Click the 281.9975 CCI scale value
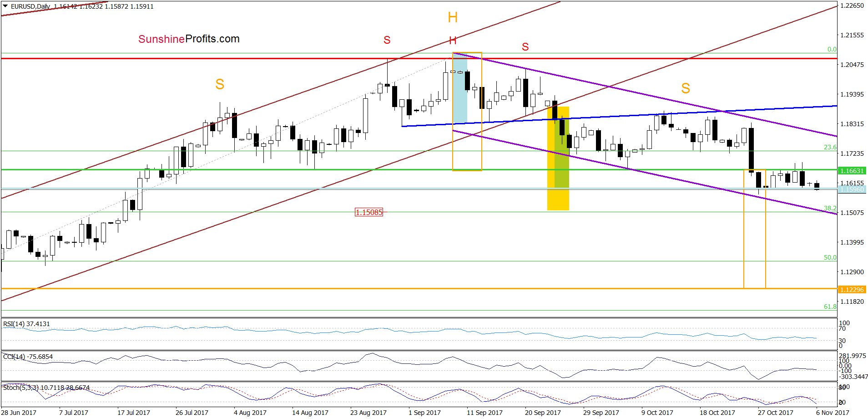Viewport: 868px width, 419px height. (853, 356)
